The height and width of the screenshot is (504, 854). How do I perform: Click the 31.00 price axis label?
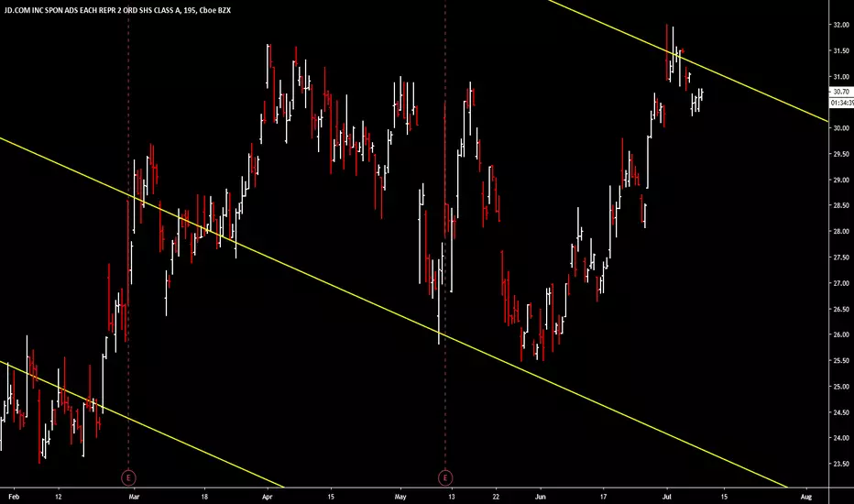(x=841, y=77)
